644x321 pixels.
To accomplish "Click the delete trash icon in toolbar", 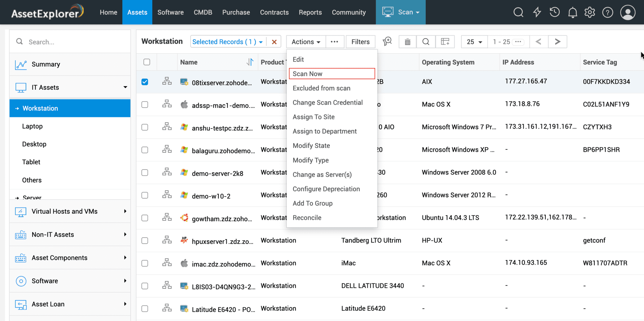I will [407, 42].
